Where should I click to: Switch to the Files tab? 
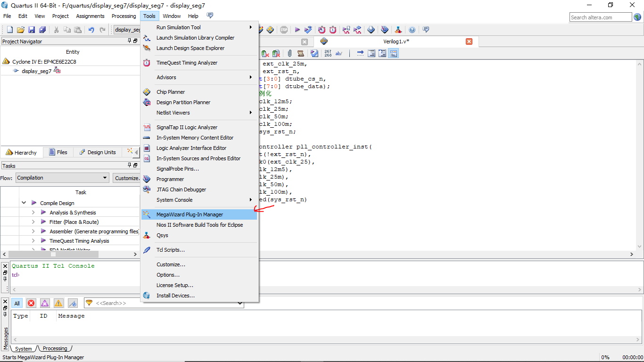(x=58, y=152)
